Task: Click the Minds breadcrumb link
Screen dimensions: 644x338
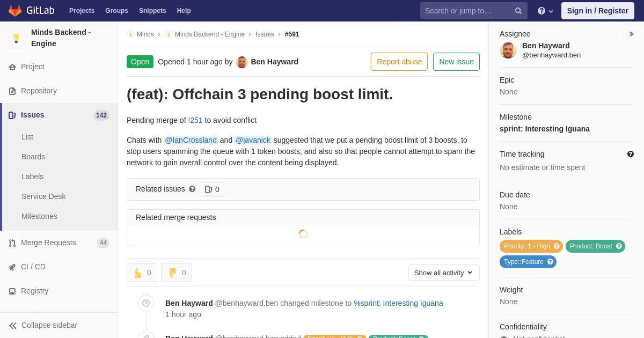Action: [x=145, y=34]
